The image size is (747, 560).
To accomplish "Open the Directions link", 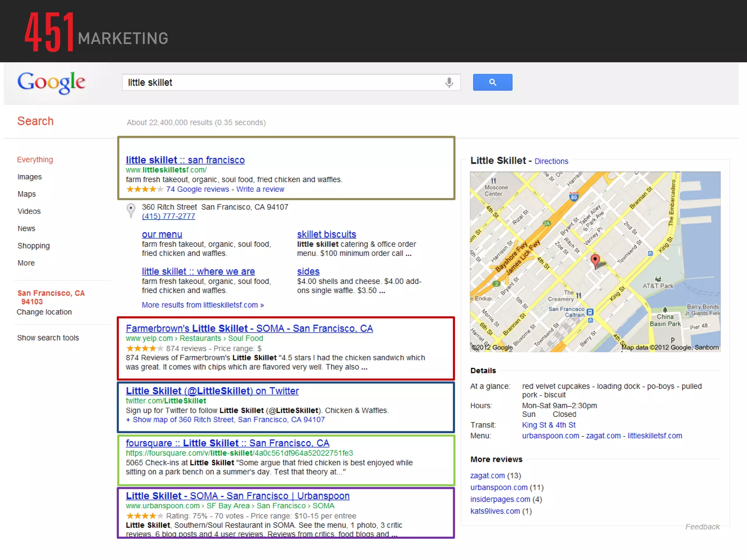I will [x=551, y=161].
